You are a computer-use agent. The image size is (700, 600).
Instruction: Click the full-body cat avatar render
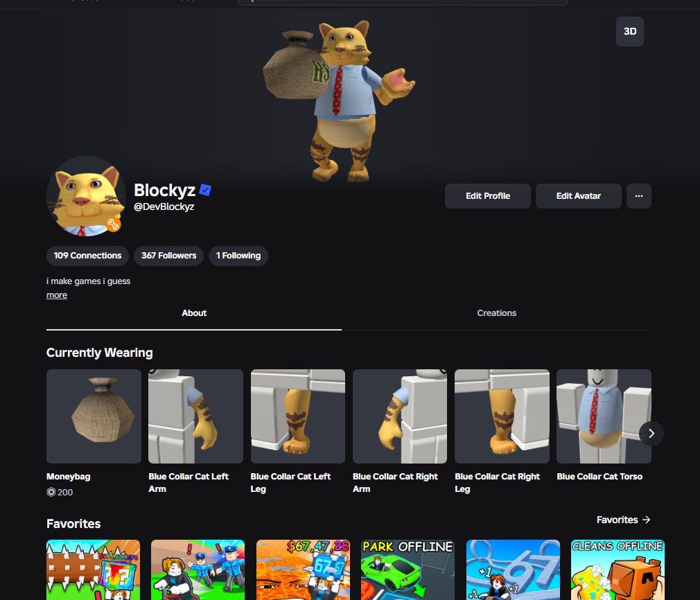340,100
